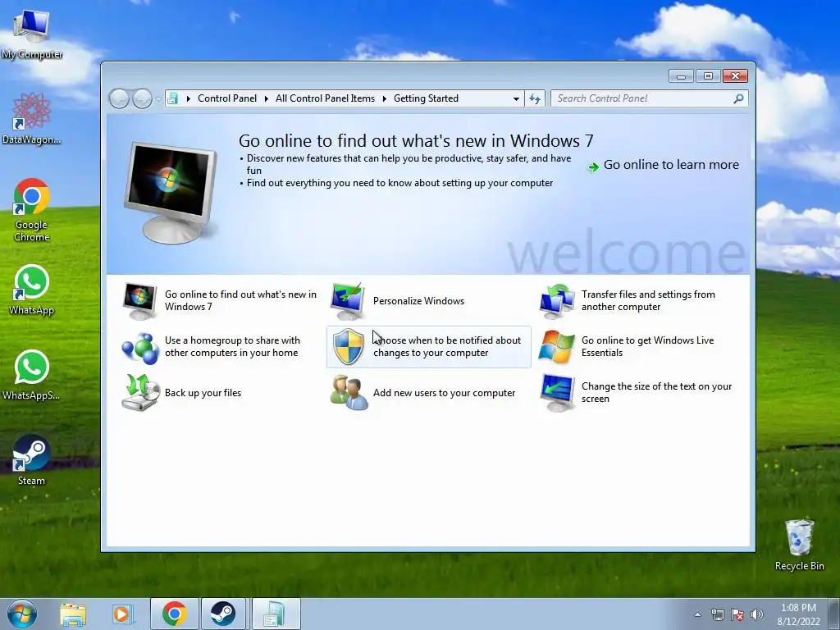Select Add new users to your computer
This screenshot has width=840, height=630.
[x=444, y=393]
